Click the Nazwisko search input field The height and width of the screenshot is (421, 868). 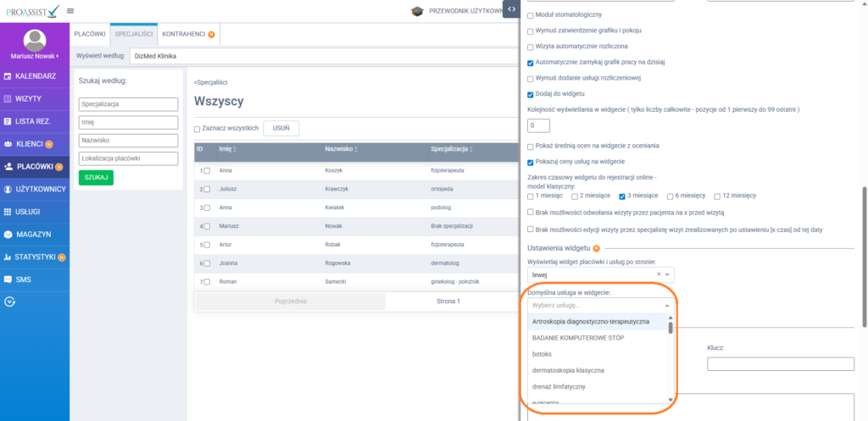[x=128, y=141]
